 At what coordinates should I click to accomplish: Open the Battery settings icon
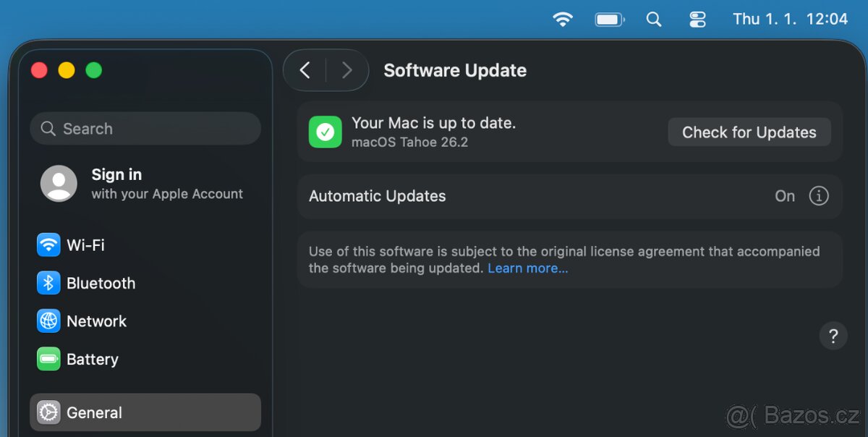[48, 359]
